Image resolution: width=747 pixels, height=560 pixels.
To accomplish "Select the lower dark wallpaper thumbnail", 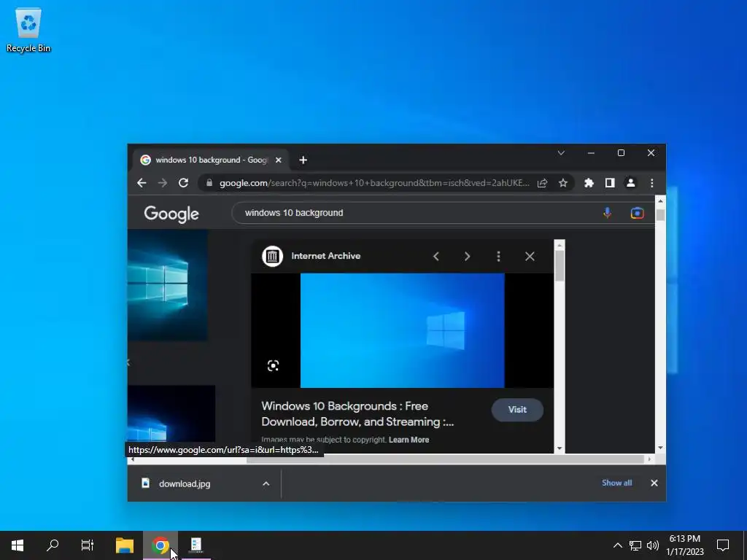I will [171, 413].
